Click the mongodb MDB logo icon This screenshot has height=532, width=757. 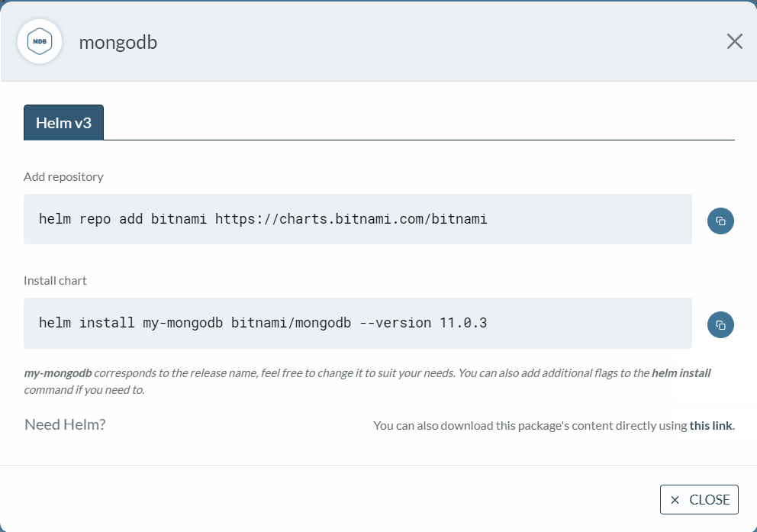40,41
